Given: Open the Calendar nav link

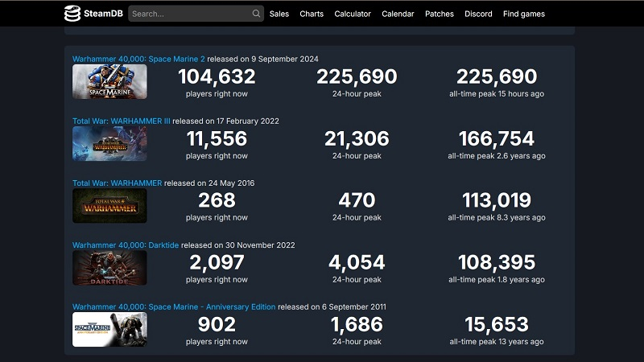Looking at the screenshot, I should (x=398, y=14).
